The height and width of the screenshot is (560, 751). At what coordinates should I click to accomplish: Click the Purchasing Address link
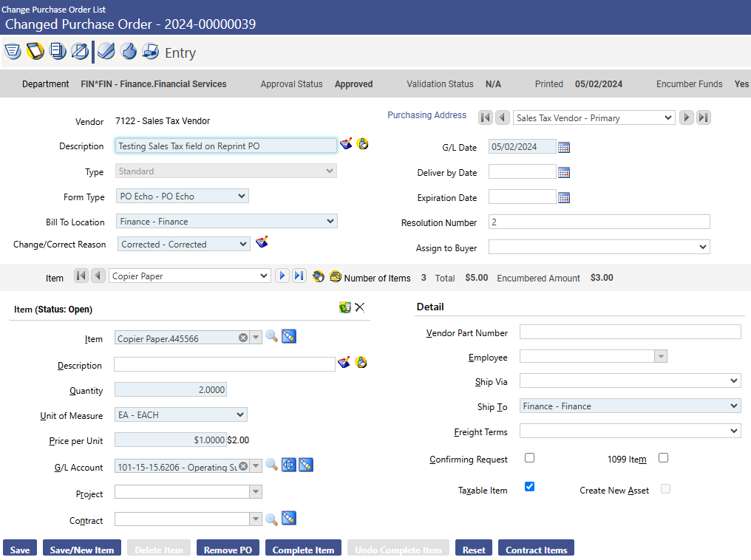pyautogui.click(x=427, y=115)
